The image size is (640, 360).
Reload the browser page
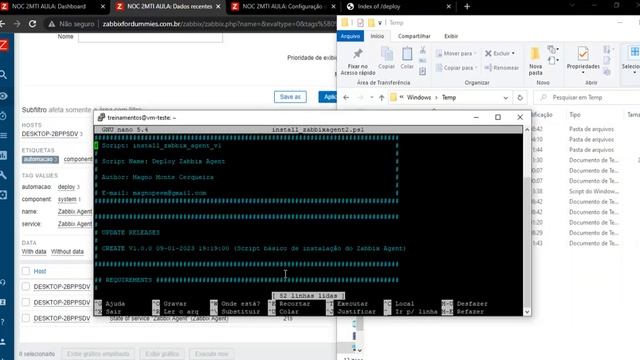pos(33,24)
